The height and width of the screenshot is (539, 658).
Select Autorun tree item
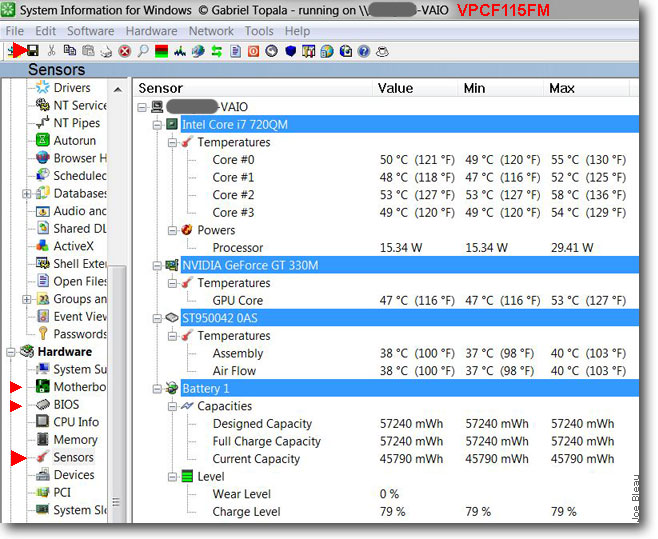coord(75,141)
